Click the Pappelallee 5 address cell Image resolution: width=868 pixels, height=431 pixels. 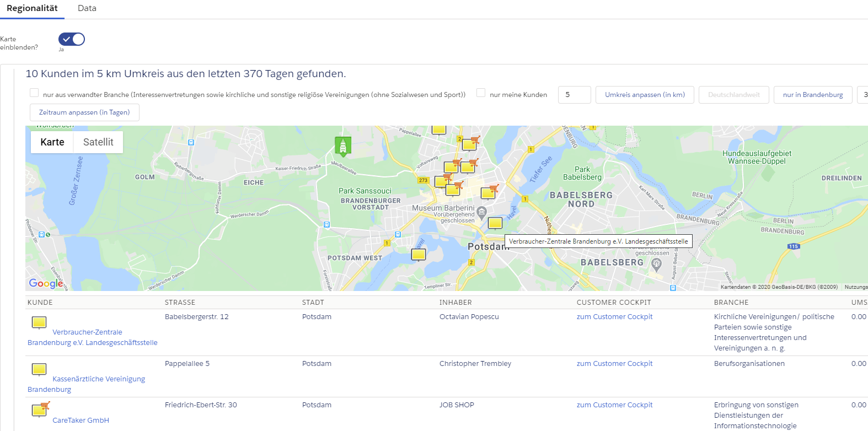tap(187, 364)
